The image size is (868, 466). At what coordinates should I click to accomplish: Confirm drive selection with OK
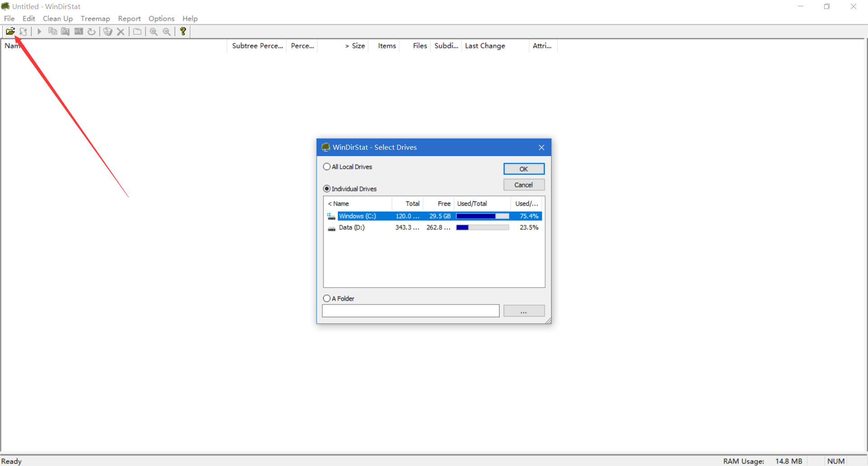524,169
